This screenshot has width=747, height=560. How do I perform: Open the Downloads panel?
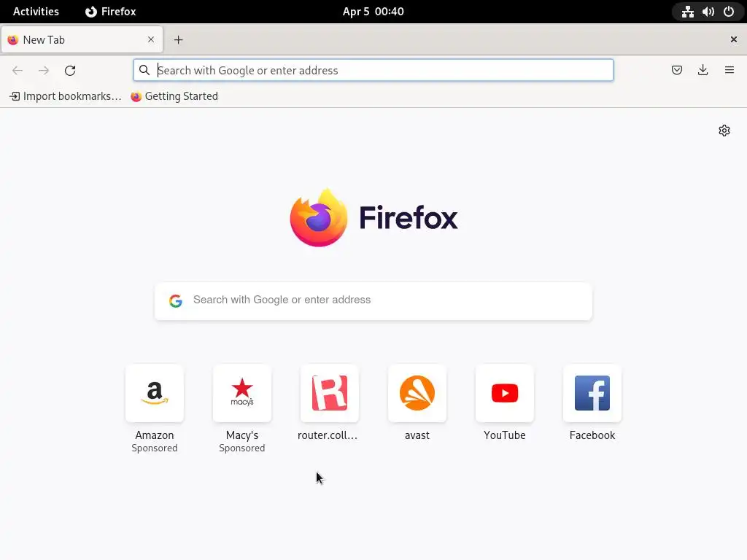point(703,71)
